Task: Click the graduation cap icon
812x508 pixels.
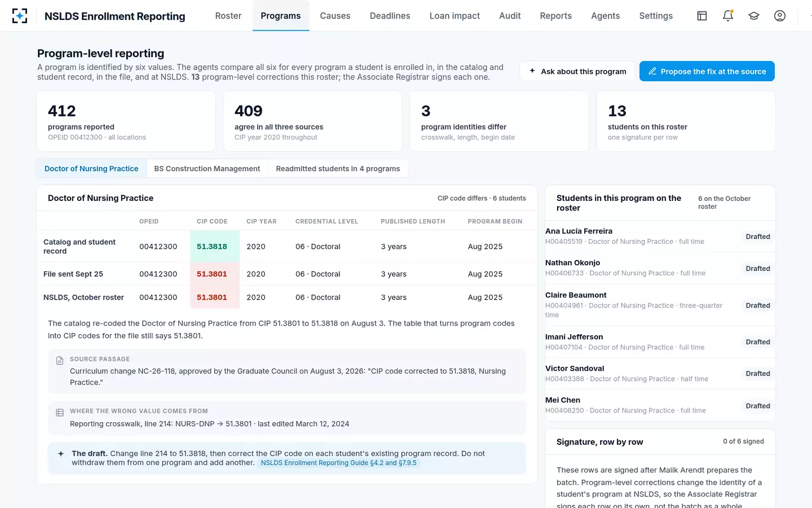Action: click(x=754, y=16)
